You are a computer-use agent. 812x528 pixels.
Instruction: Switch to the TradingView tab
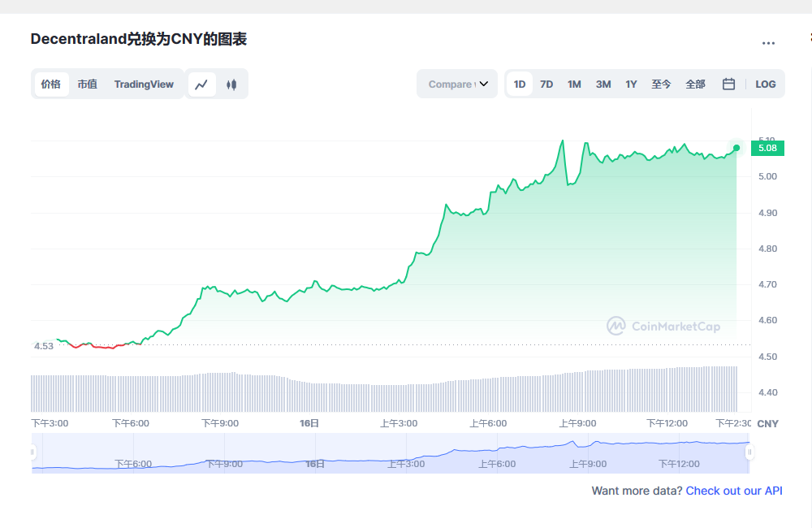[x=144, y=84]
